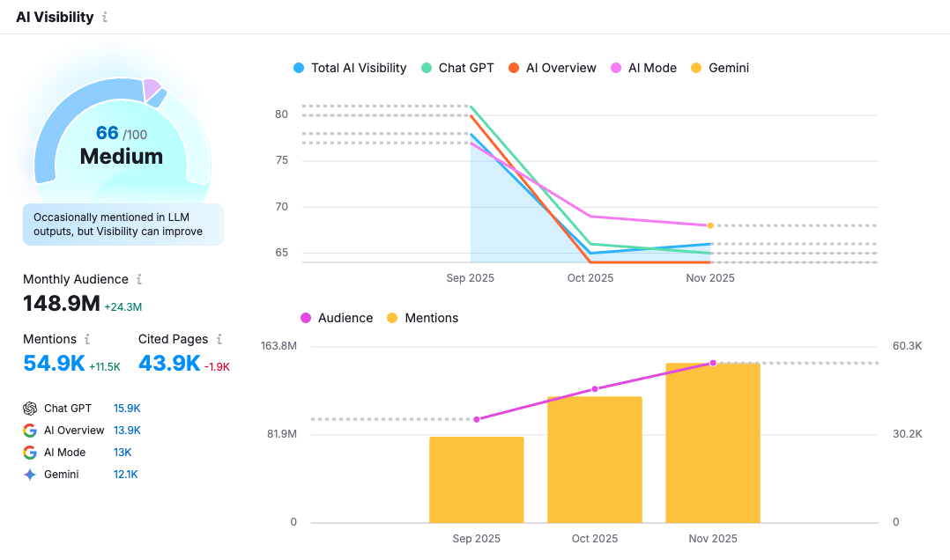
Task: Click the AI Visibility info icon
Action: tap(106, 17)
